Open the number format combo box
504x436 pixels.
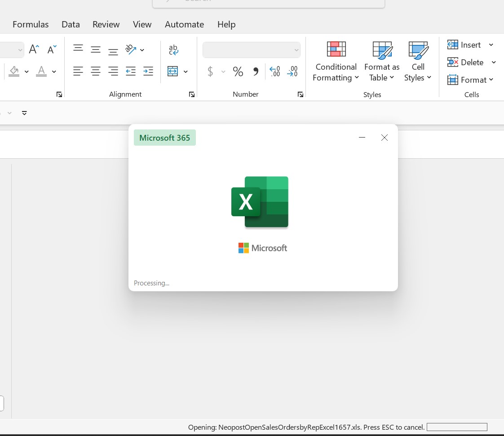click(x=252, y=50)
